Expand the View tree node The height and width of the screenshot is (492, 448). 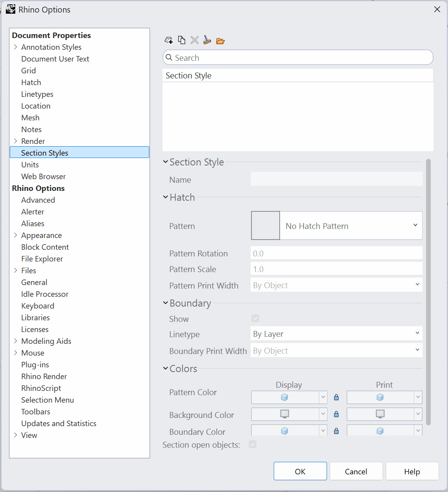coord(16,435)
